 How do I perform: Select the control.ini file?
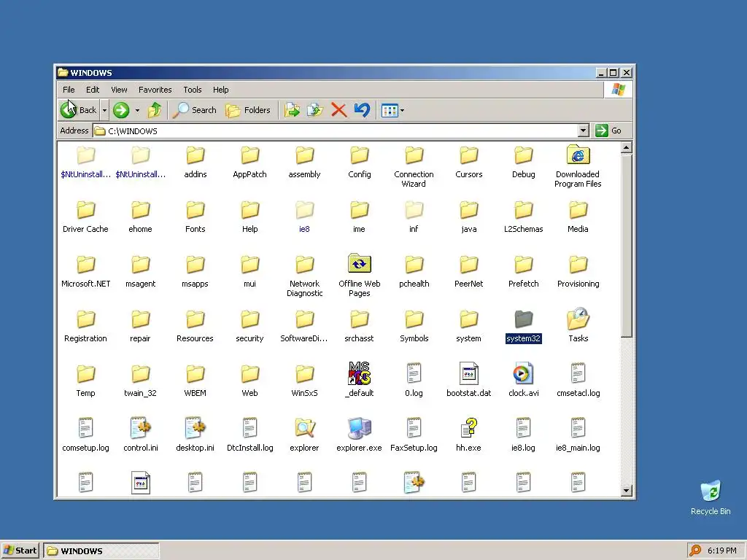(140, 435)
